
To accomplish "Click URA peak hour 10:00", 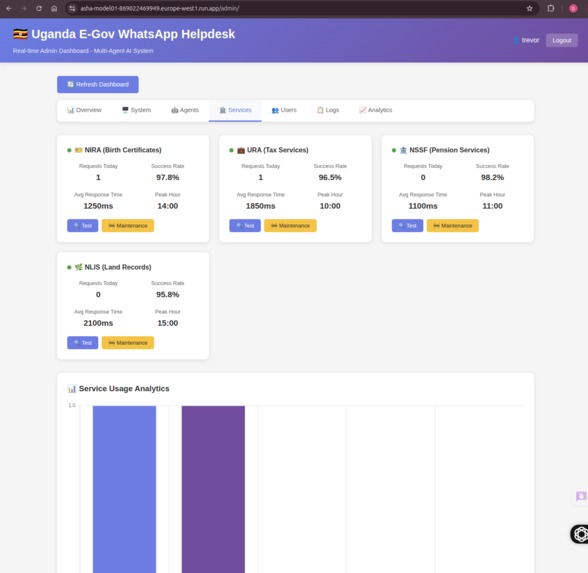I will (330, 206).
